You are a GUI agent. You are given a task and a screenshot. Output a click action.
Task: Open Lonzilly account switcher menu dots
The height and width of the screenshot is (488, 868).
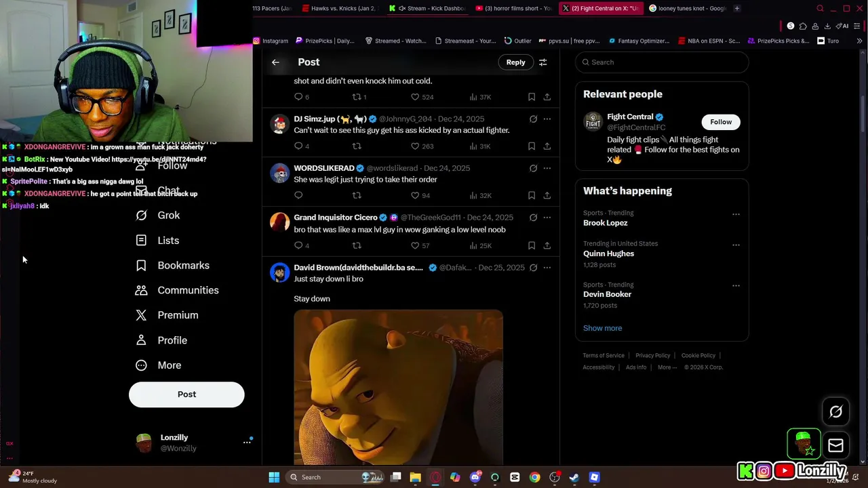point(247,442)
